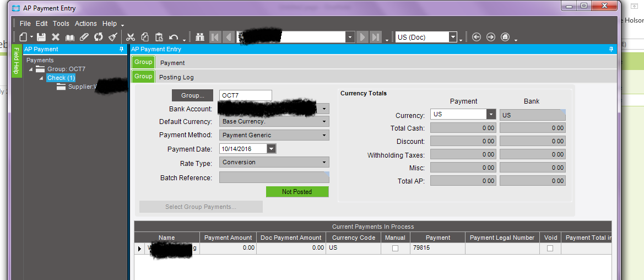Select Group: OCT7 tree item

[x=66, y=69]
